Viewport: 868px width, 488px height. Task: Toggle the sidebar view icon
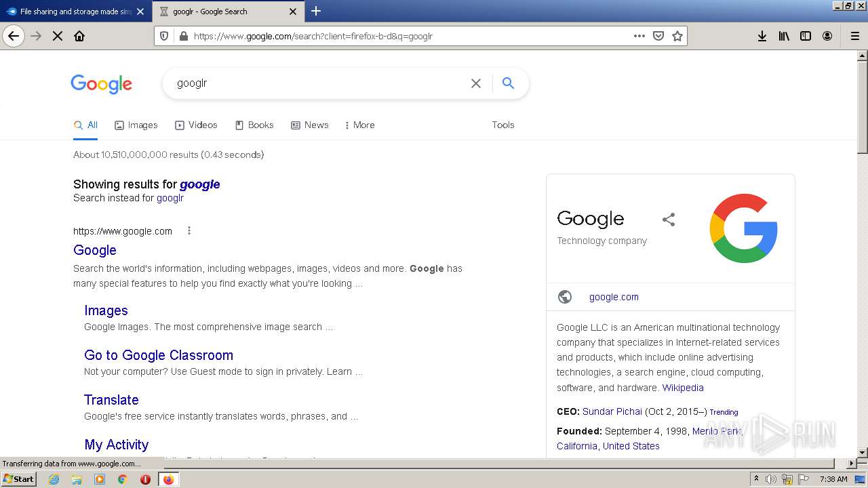click(806, 36)
